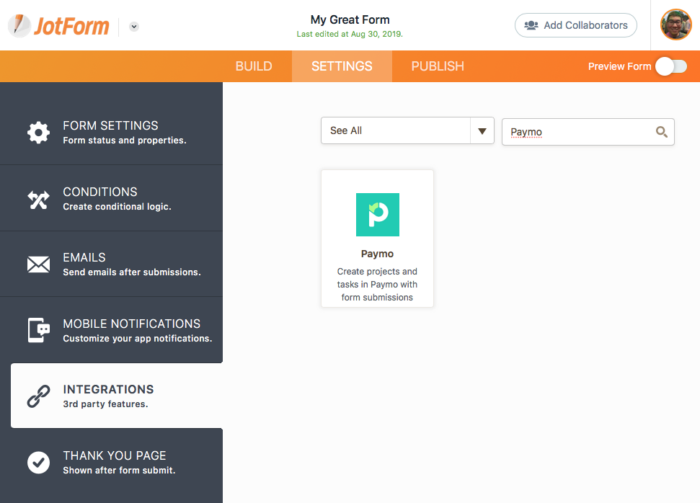Click the search magnifier icon
This screenshot has height=503, width=700.
(x=661, y=132)
